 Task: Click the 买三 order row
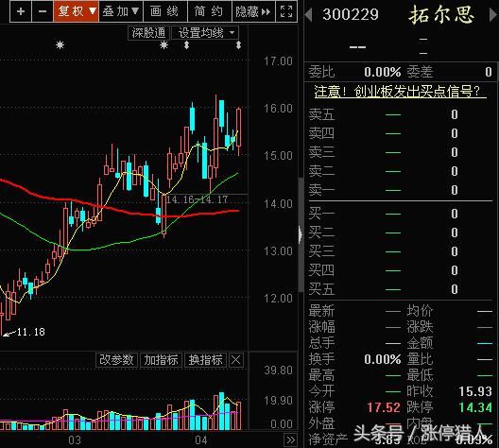[x=401, y=251]
